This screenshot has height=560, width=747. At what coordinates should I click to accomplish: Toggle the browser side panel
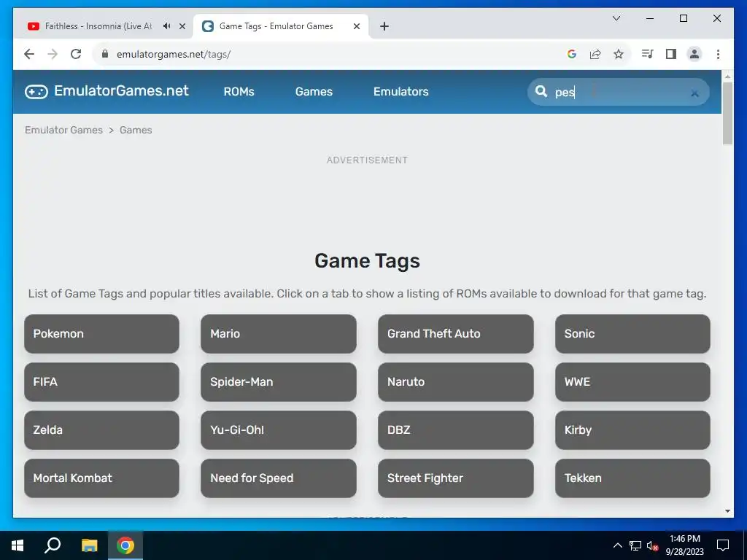(x=671, y=54)
